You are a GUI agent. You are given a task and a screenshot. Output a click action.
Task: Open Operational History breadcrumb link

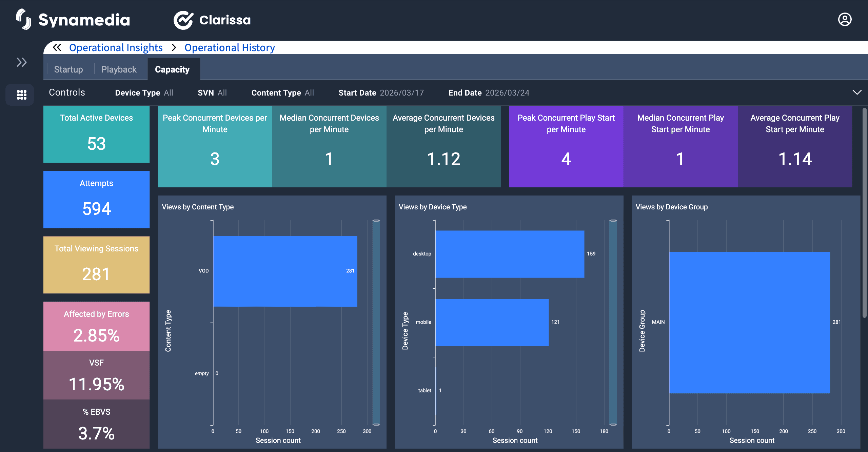pos(230,48)
